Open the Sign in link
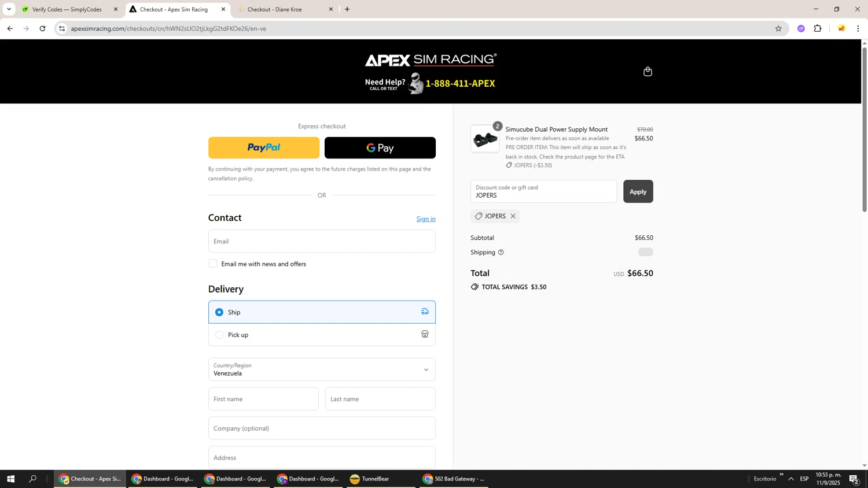The width and height of the screenshot is (868, 488). click(x=426, y=219)
